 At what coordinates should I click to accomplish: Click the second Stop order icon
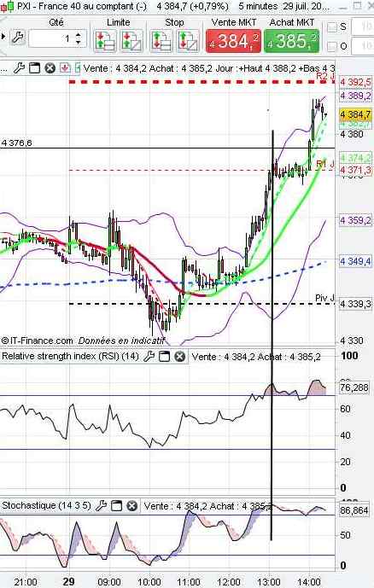[x=188, y=40]
